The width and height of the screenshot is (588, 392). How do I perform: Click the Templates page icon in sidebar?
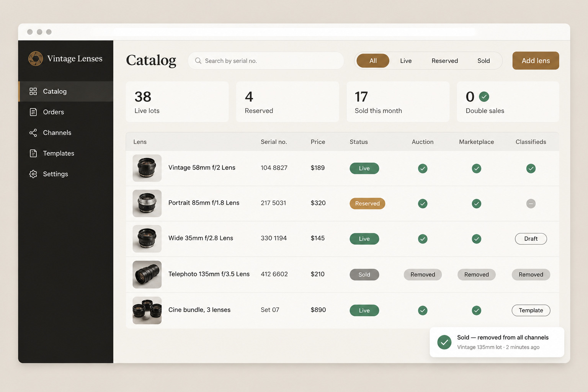33,153
